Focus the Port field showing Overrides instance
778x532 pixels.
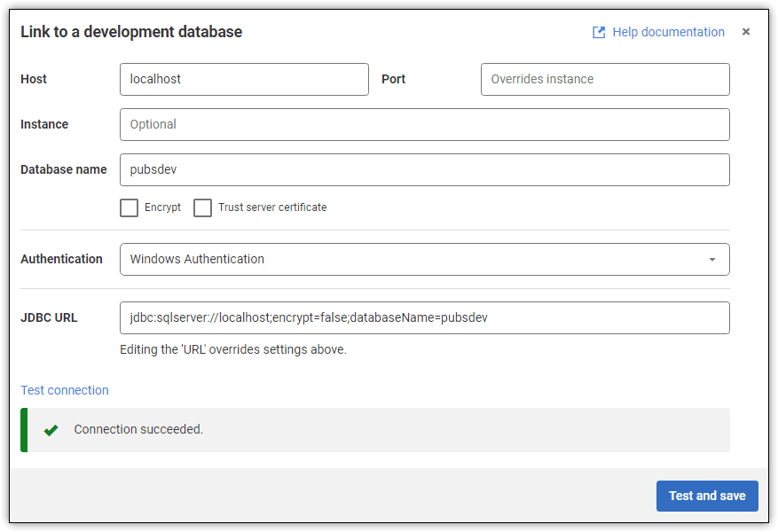605,79
